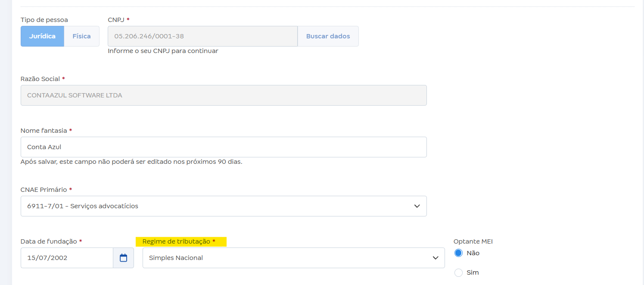Click the Nome fantasia field

click(x=224, y=147)
